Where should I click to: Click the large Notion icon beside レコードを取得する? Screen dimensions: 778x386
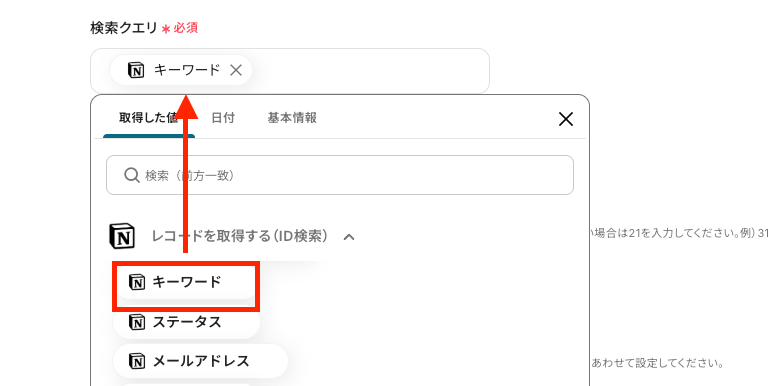point(122,236)
